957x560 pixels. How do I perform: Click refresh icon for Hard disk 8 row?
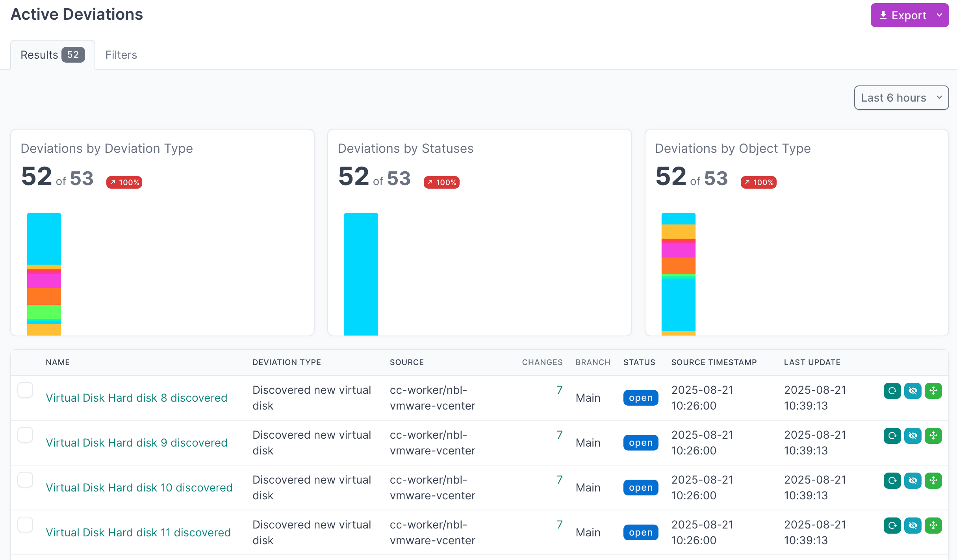pos(892,391)
